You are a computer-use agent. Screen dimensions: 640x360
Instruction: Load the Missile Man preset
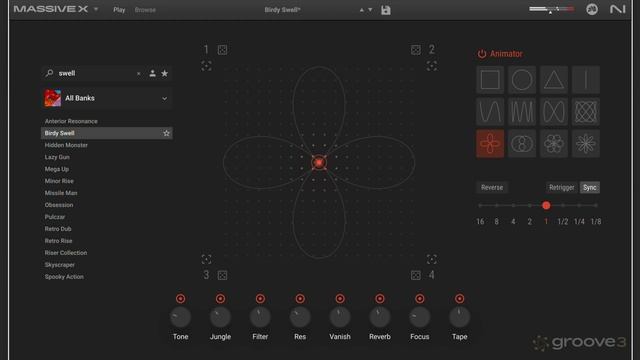pos(107,193)
